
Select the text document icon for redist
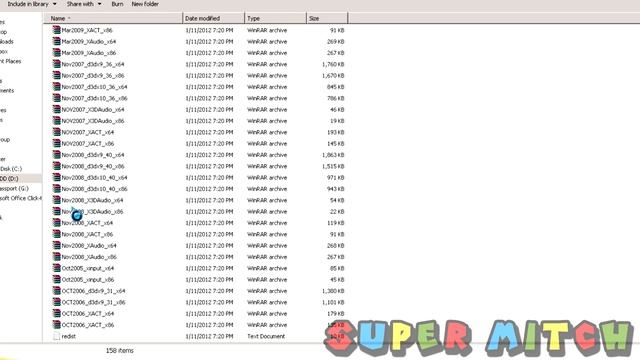point(56,336)
